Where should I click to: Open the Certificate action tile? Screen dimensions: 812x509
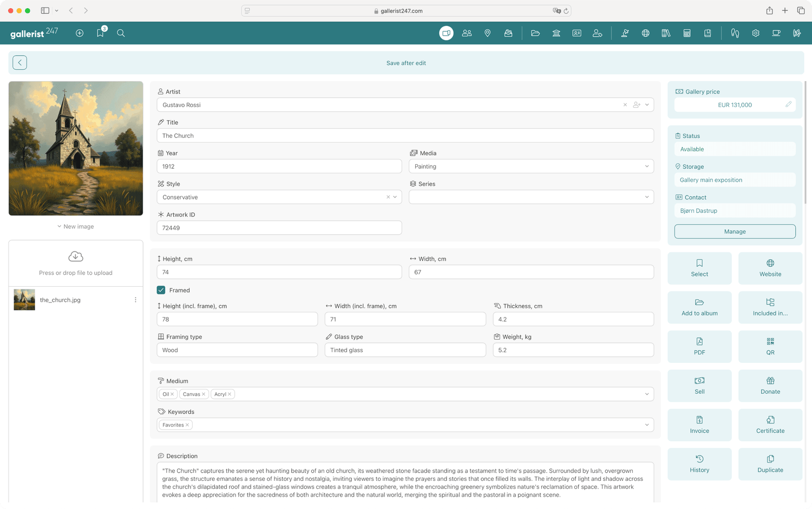point(770,425)
